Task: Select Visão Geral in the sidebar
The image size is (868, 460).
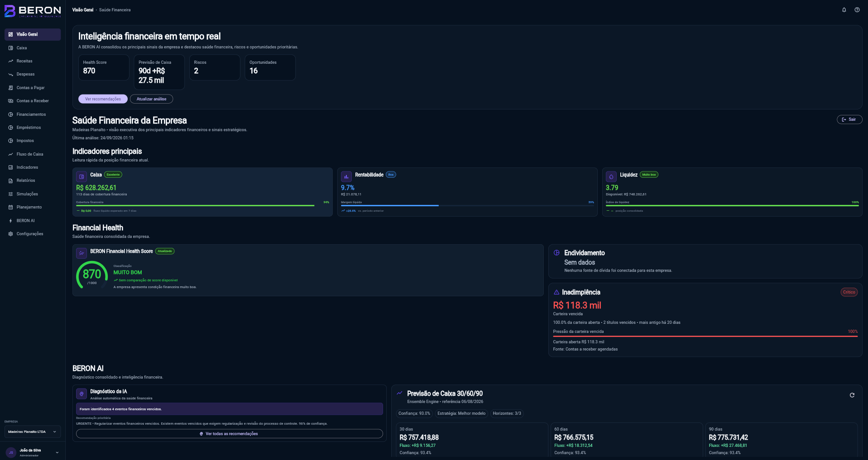Action: click(x=33, y=34)
